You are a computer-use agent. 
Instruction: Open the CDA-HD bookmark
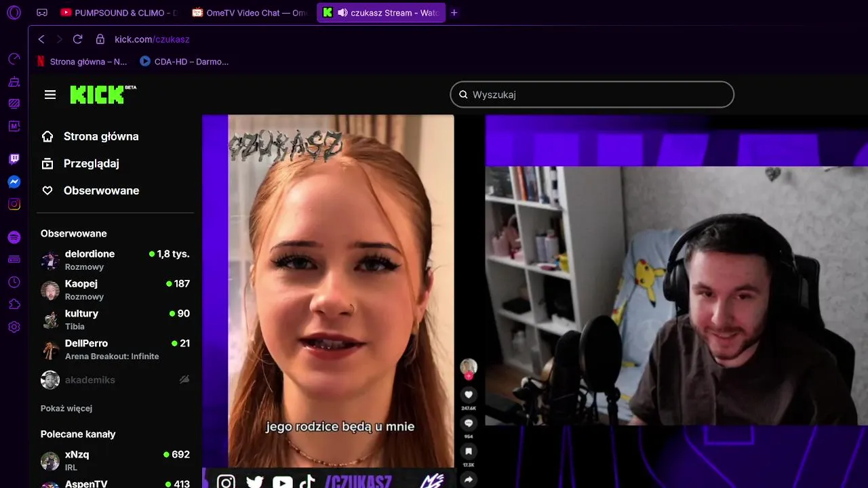(x=184, y=62)
